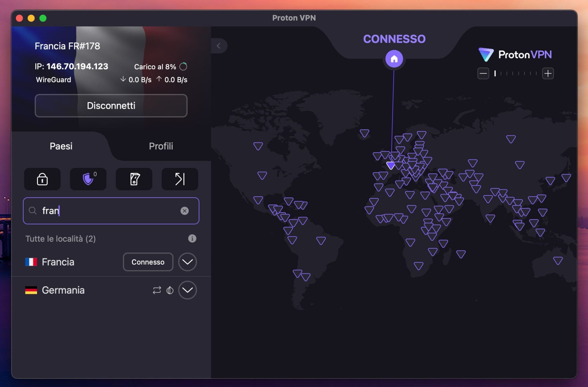
Task: Click the home connection marker above the map
Action: 394,59
